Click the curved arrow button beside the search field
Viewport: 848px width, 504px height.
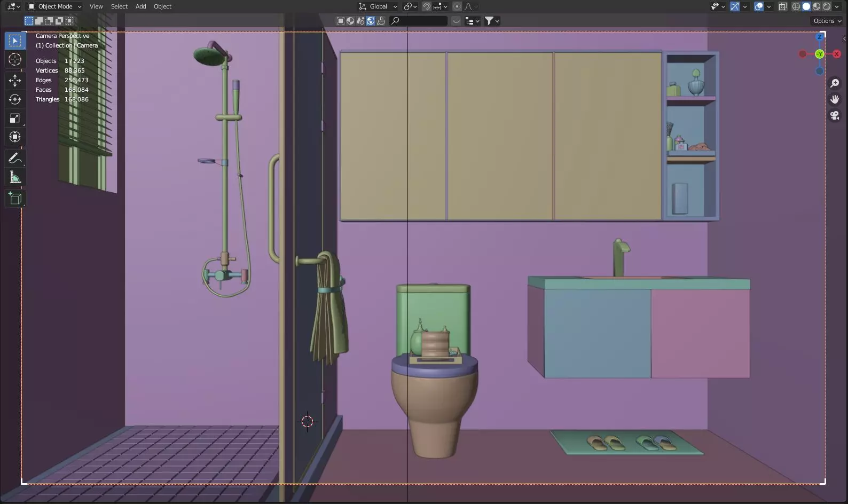click(x=456, y=21)
